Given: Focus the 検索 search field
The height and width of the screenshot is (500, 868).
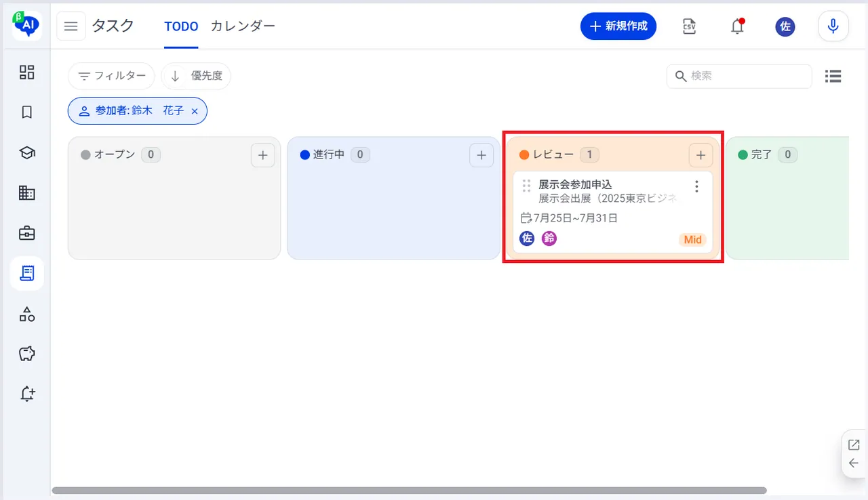Looking at the screenshot, I should (739, 76).
